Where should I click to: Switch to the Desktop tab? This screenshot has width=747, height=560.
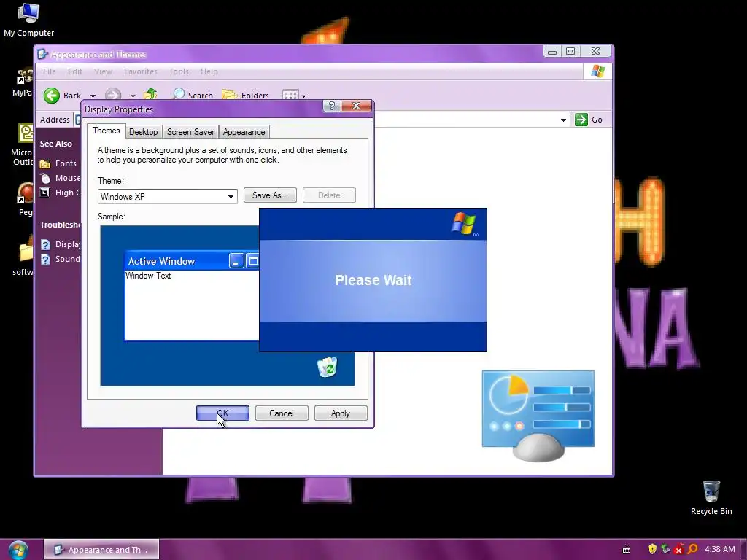click(144, 132)
